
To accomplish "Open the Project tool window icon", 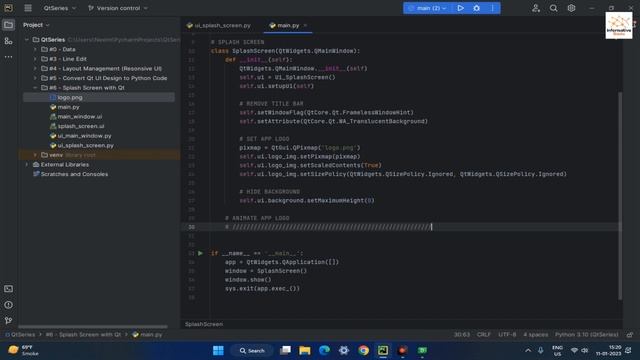I will pyautogui.click(x=8, y=25).
